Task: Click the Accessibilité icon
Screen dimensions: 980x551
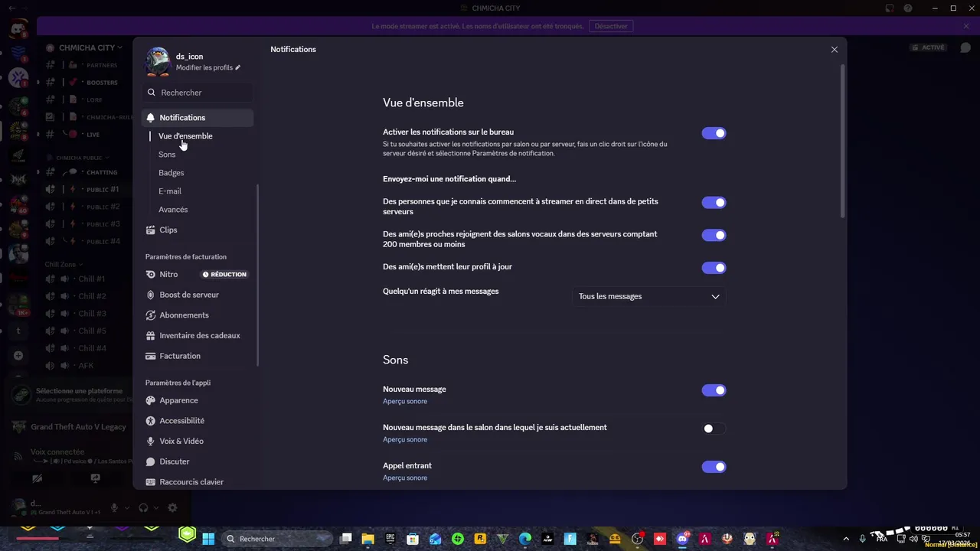Action: click(151, 421)
